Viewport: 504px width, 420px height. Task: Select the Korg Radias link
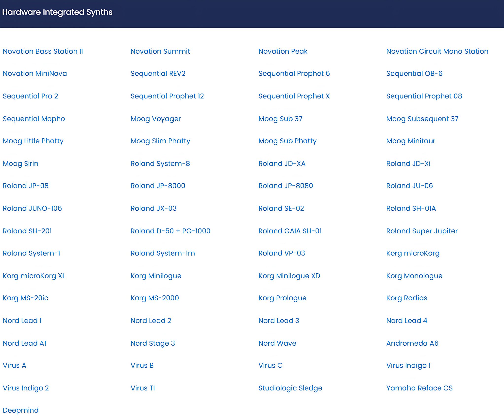pos(407,298)
